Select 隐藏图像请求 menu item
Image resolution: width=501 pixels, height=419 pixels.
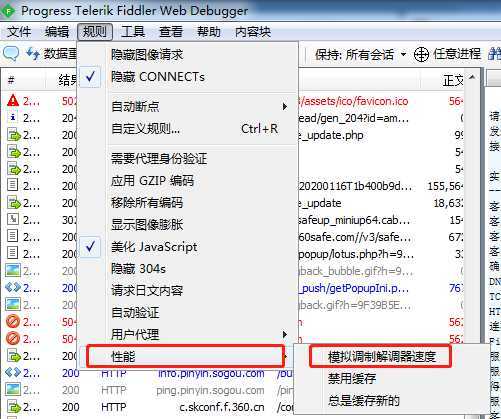(187, 55)
